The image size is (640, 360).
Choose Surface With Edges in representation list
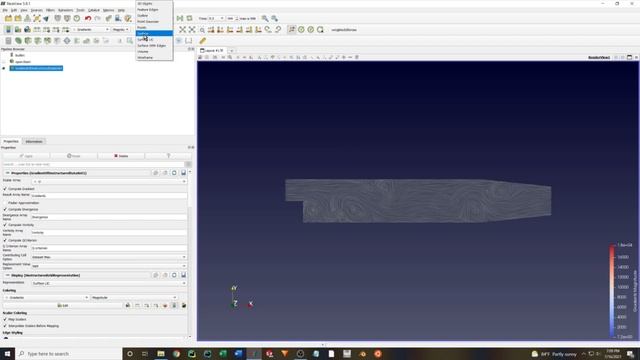pyautogui.click(x=154, y=45)
